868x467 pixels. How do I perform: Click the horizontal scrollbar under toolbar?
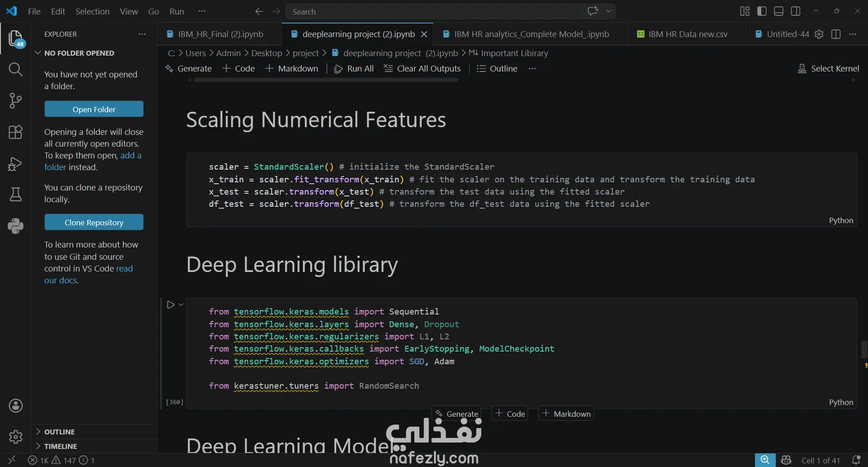[325, 80]
